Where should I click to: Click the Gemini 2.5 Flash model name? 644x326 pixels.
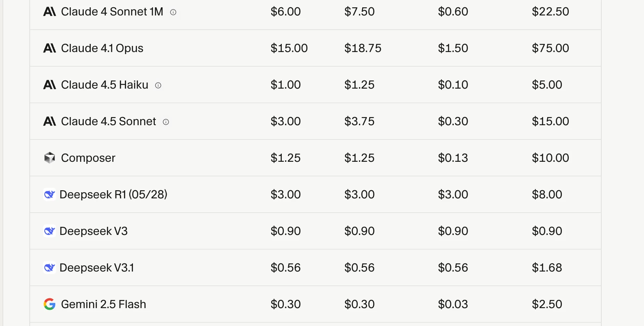point(103,304)
